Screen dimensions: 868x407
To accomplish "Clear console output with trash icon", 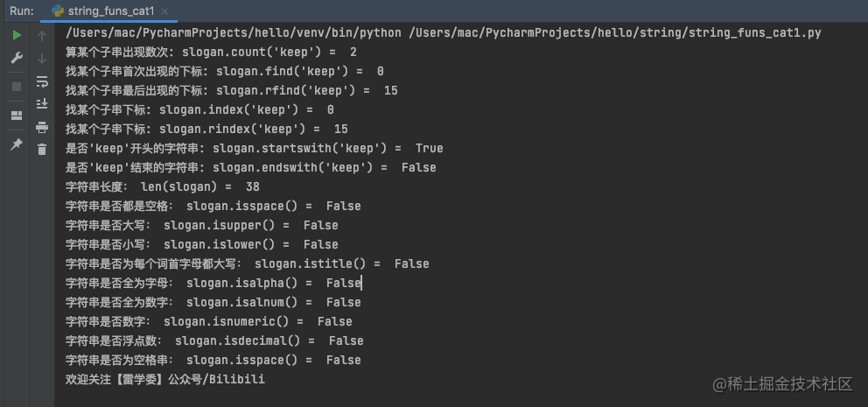I will point(41,150).
